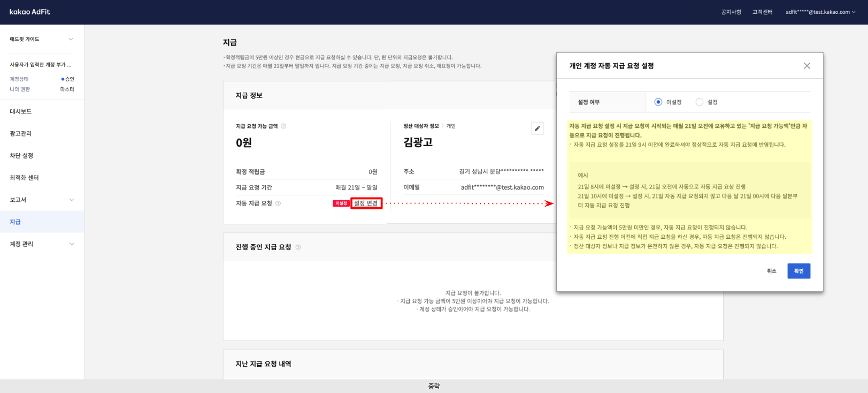Select the 미설정 radio option
Screen dimensions: 868x393
pos(658,102)
